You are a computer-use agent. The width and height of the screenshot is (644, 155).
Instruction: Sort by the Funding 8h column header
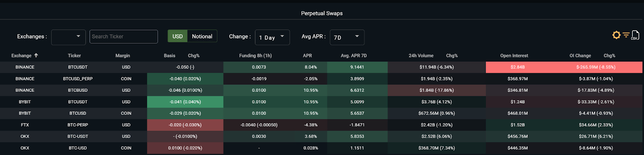click(255, 56)
